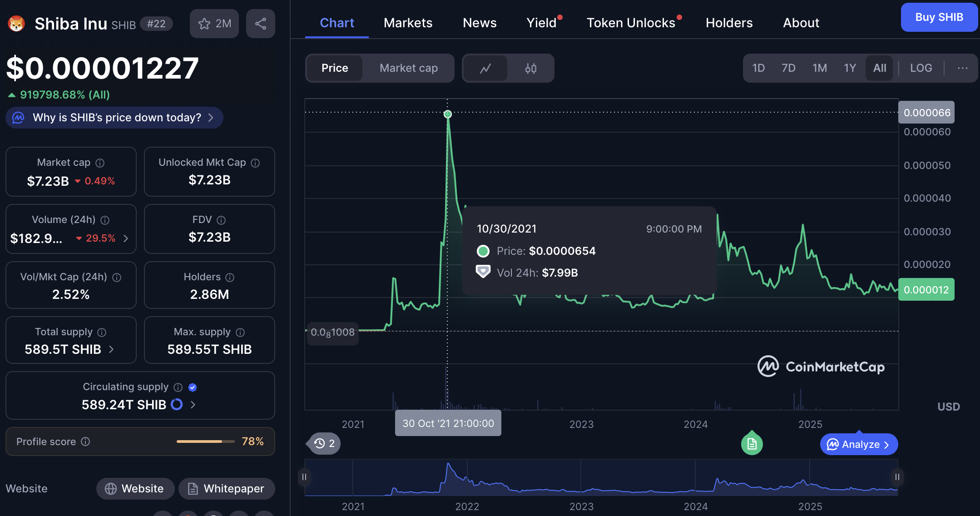Click the share icon button
The image size is (980, 516).
pos(260,24)
